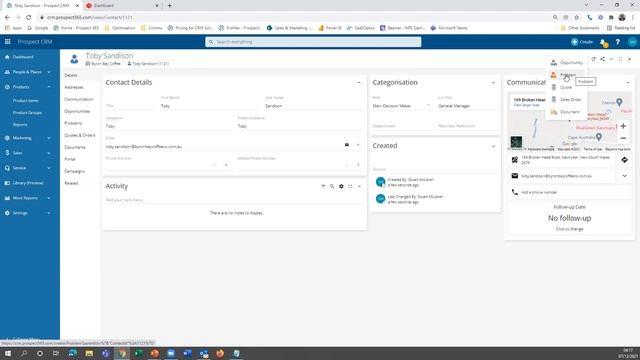Expand Settings sidebar menu
The image size is (640, 360).
tap(28, 213)
